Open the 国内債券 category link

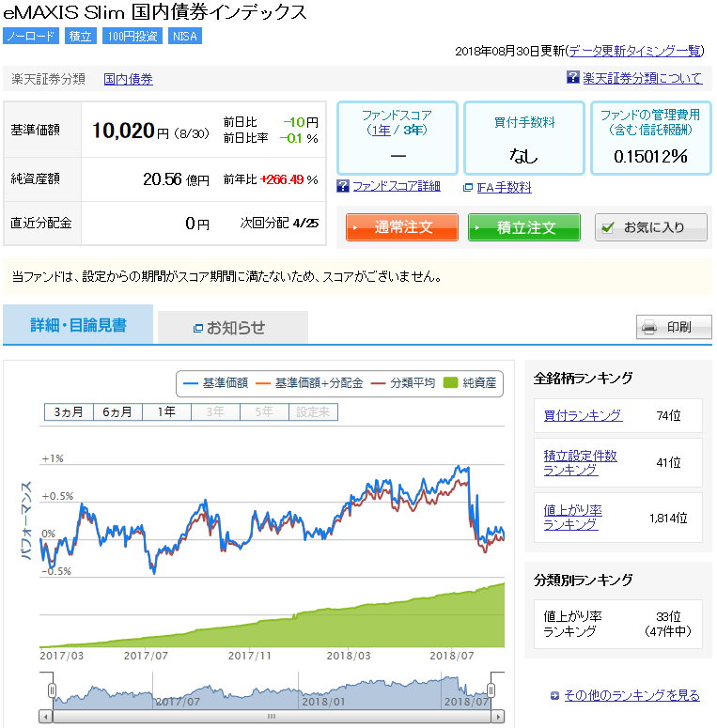128,79
